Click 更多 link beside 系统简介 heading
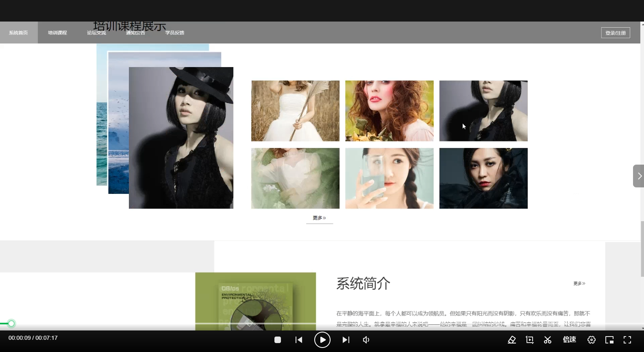This screenshot has width=644, height=352. [x=579, y=283]
